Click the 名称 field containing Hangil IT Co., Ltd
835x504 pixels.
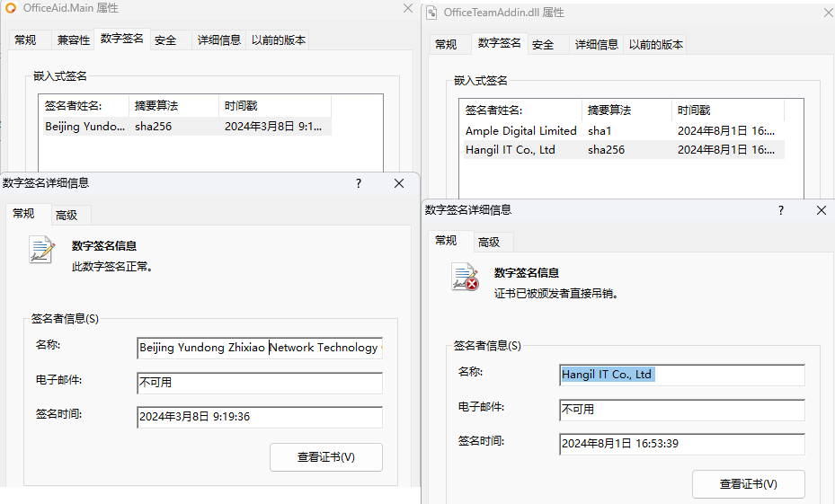tap(681, 375)
